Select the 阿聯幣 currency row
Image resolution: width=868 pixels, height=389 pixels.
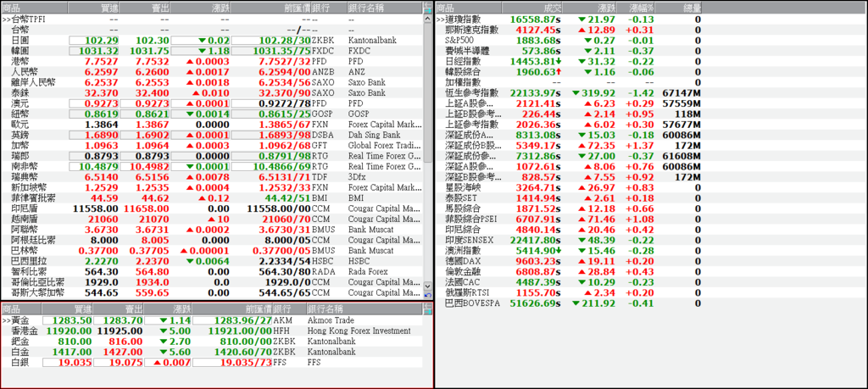tap(211, 230)
